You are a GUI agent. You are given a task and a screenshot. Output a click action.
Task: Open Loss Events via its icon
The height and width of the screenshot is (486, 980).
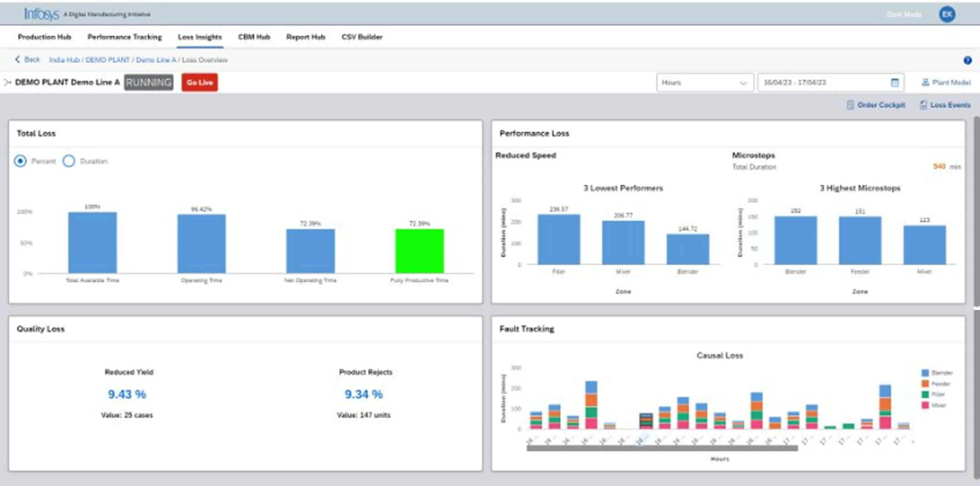coord(923,105)
